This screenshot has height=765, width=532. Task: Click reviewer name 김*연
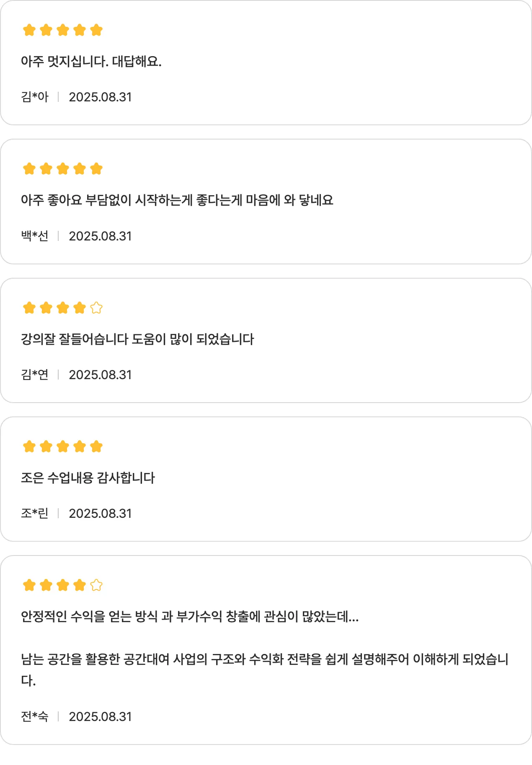click(35, 375)
